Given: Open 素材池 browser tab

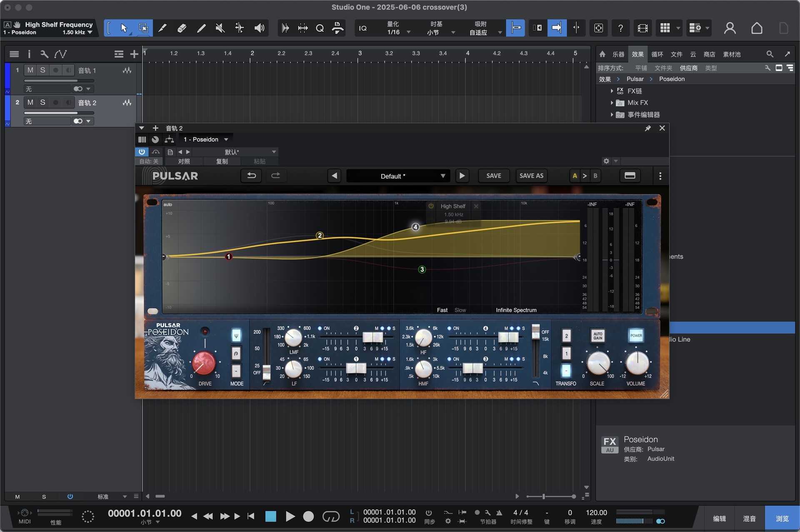Looking at the screenshot, I should click(731, 54).
